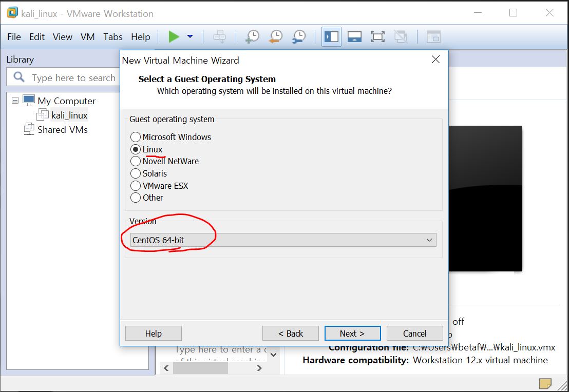Open the Edit menu
569x392 pixels.
click(x=37, y=36)
